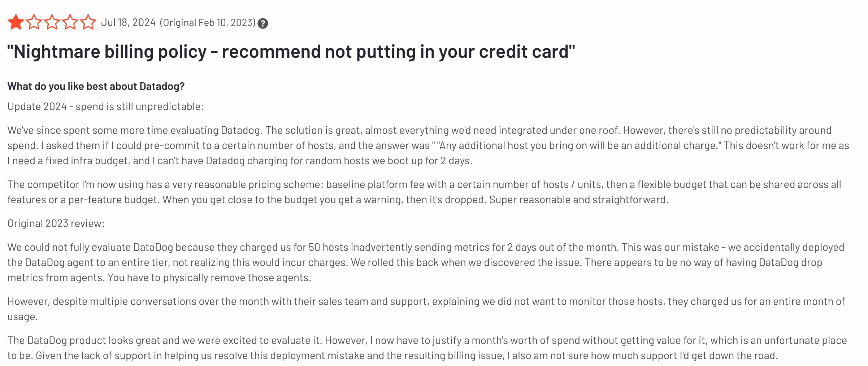Click the 'Update 2024 - spend is still unpredictable' line
This screenshot has height=366, width=868.
coord(105,107)
